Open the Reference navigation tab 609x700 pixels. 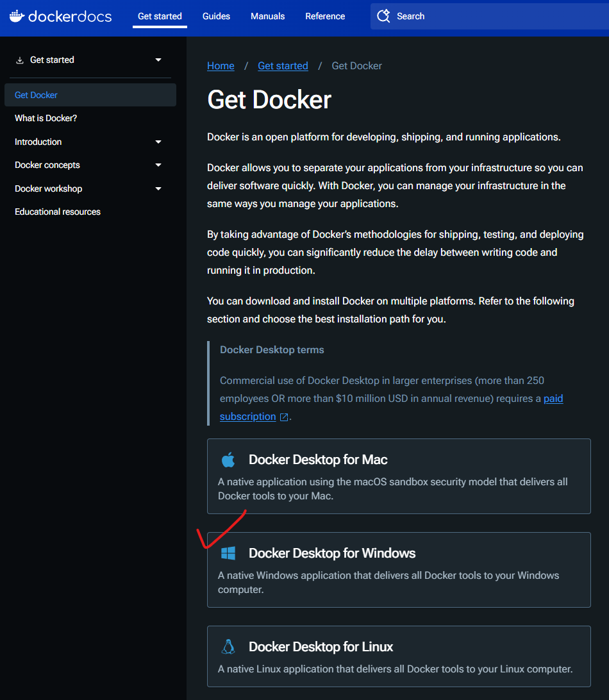pyautogui.click(x=325, y=16)
